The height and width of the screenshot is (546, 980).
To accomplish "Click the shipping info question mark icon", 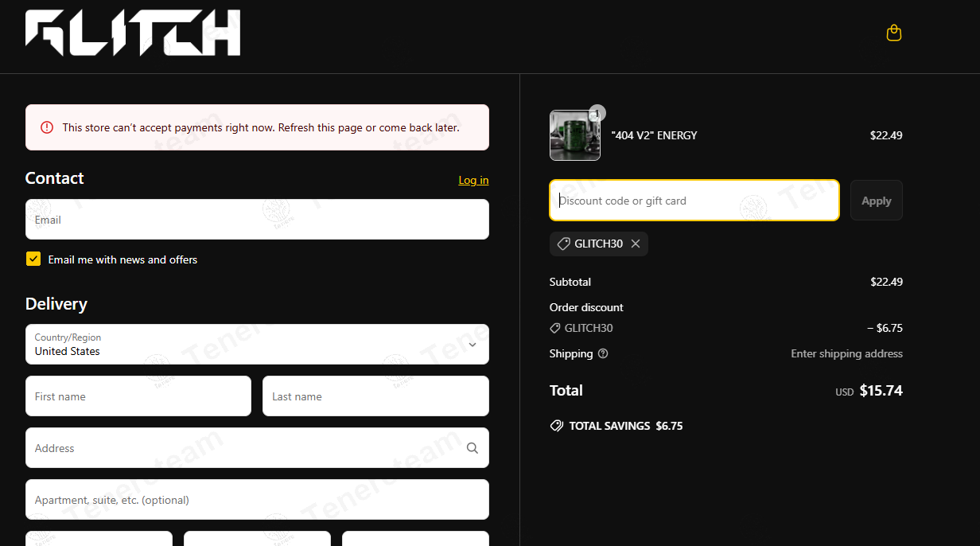I will [603, 353].
